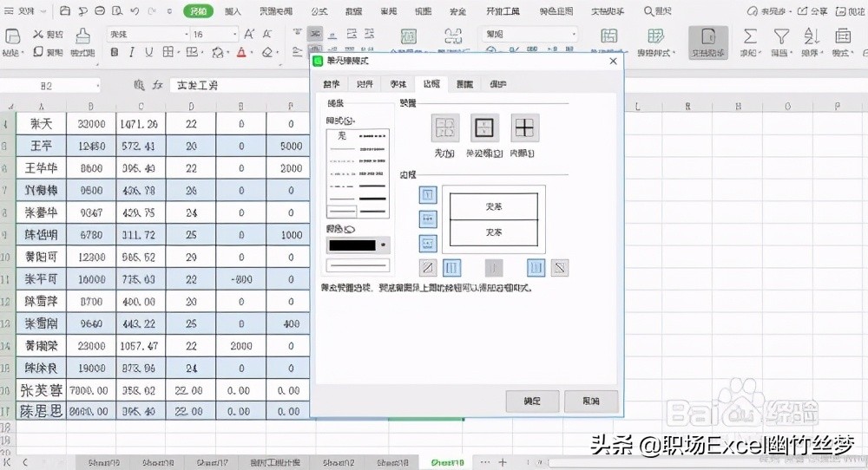Switch to the Alignment tab in dialog

[365, 84]
